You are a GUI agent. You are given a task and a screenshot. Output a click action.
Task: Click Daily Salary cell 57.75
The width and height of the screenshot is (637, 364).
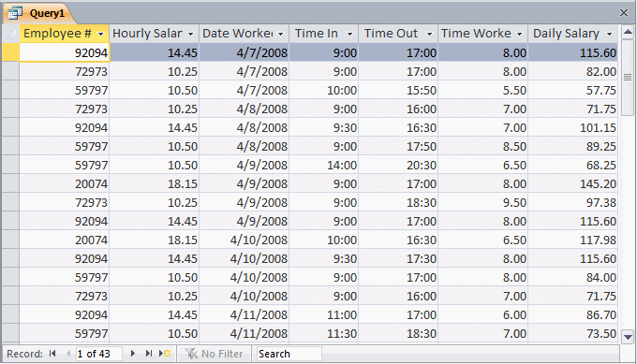pos(572,90)
